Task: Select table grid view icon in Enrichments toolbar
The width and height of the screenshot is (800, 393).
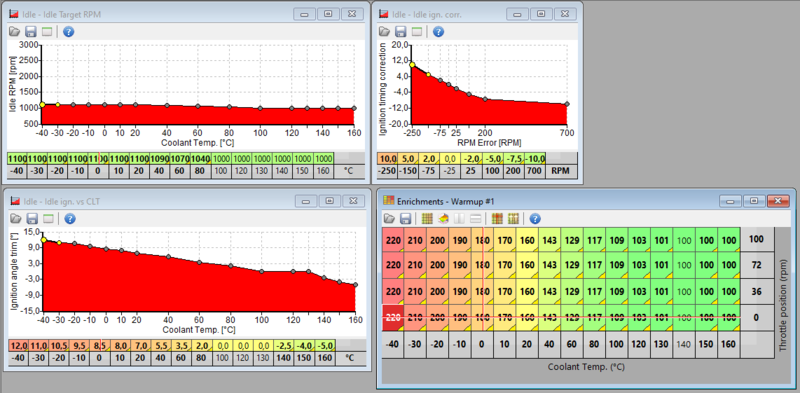Action: pos(427,218)
